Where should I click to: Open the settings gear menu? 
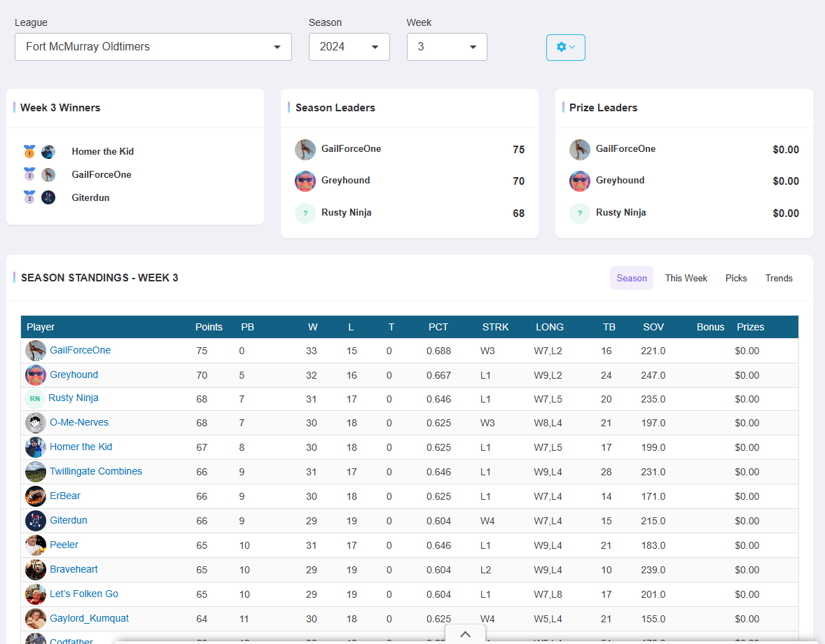click(x=565, y=47)
